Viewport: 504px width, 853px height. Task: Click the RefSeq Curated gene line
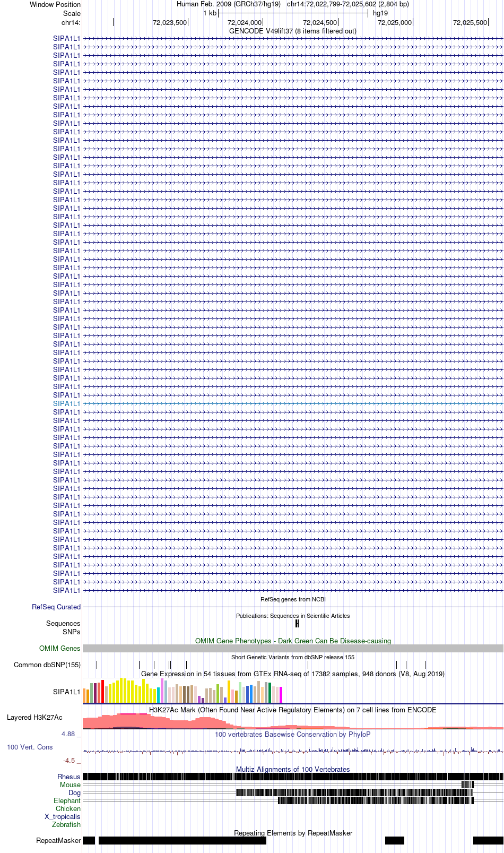pyautogui.click(x=293, y=607)
